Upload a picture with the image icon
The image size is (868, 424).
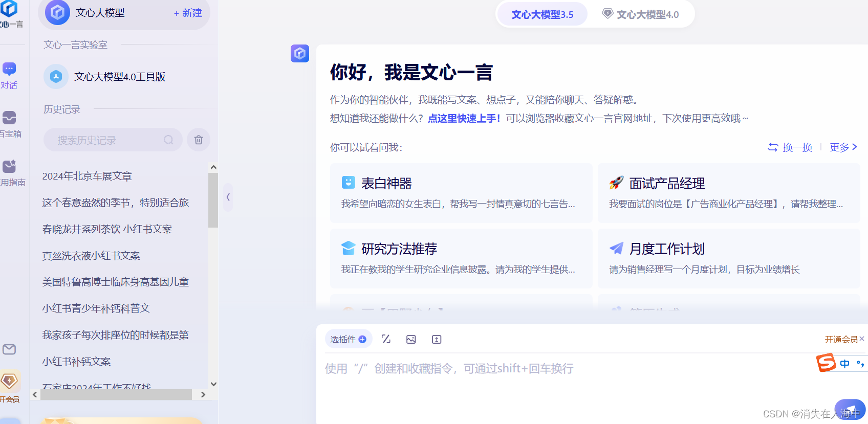coord(411,339)
